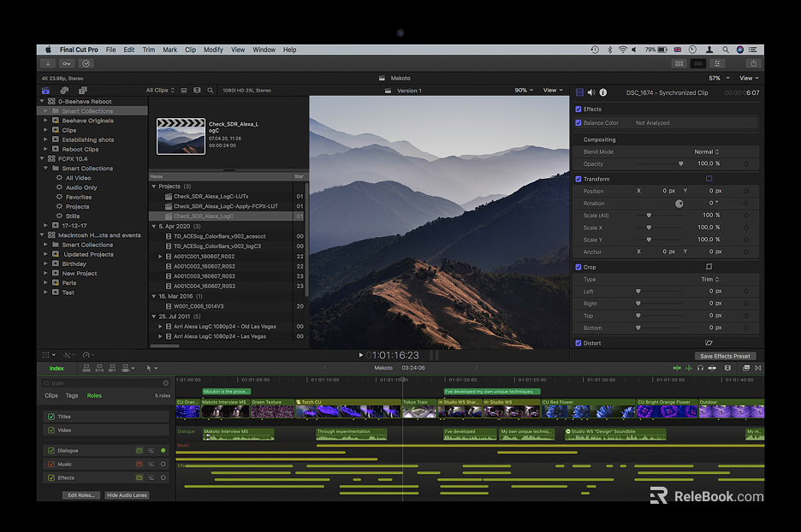
Task: Open the Modify menu
Action: coord(213,50)
